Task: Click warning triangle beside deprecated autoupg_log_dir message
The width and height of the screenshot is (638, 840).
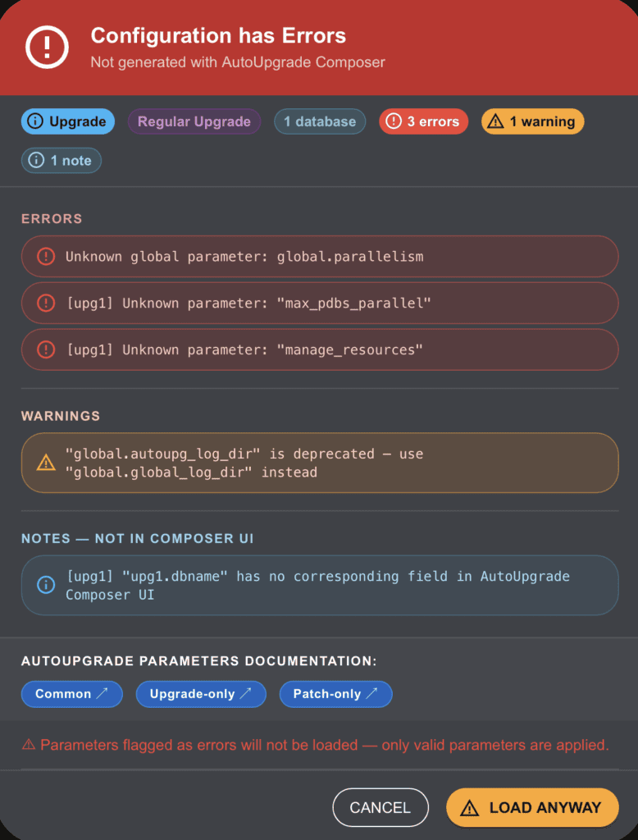Action: coord(46,463)
